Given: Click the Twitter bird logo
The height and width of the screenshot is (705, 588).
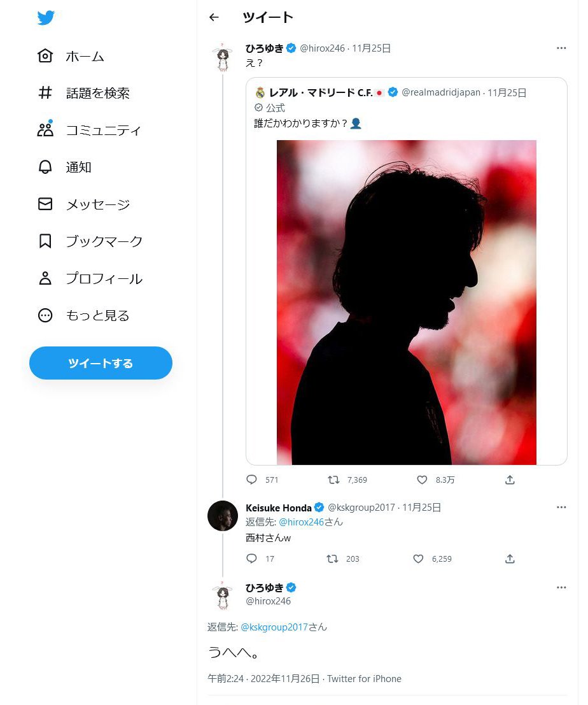Looking at the screenshot, I should (x=46, y=18).
